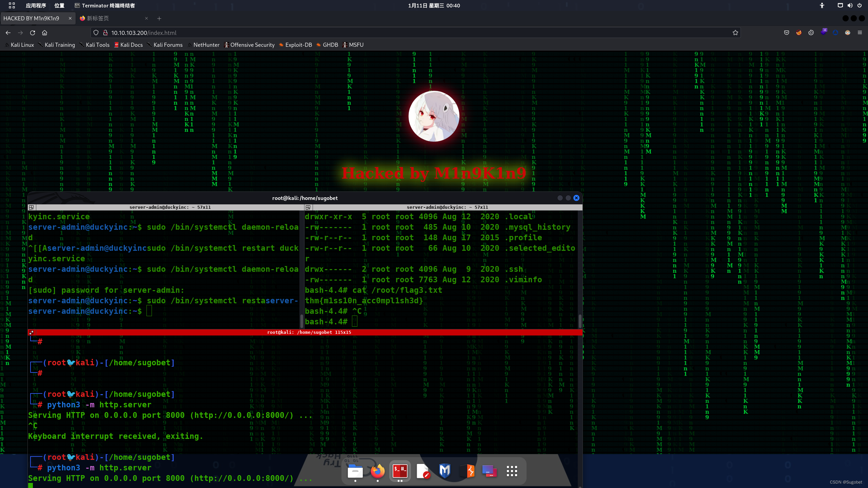Launch Burp Suite from dock
868x488 pixels.
click(467, 471)
